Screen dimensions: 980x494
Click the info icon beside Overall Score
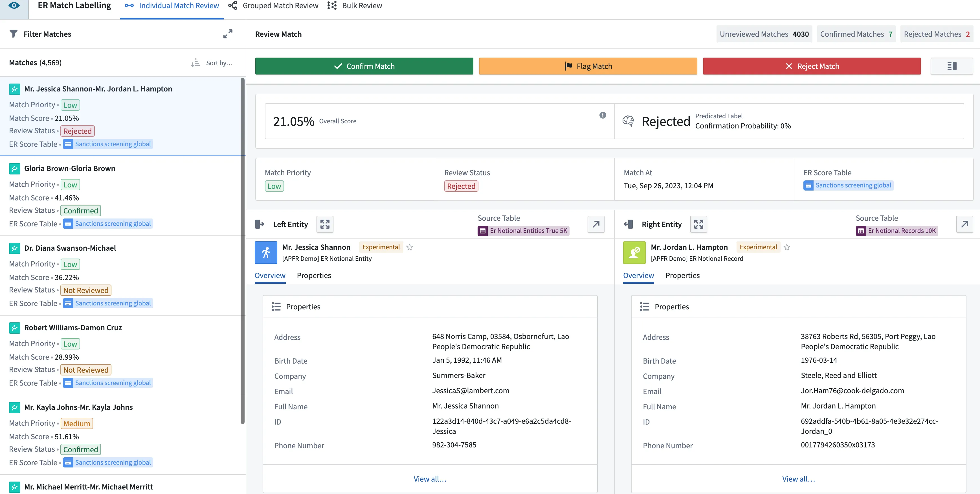(x=602, y=115)
